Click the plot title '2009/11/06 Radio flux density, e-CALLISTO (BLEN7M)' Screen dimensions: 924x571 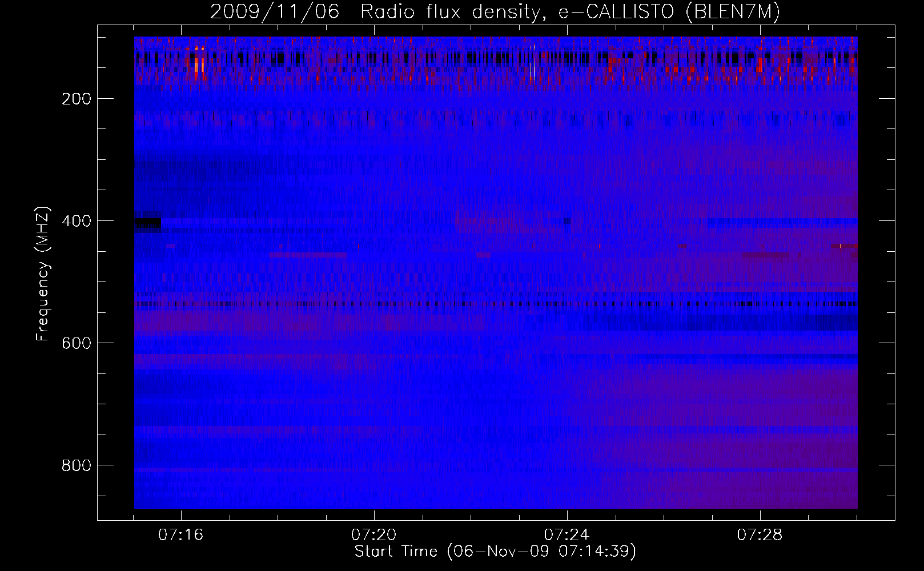point(495,12)
